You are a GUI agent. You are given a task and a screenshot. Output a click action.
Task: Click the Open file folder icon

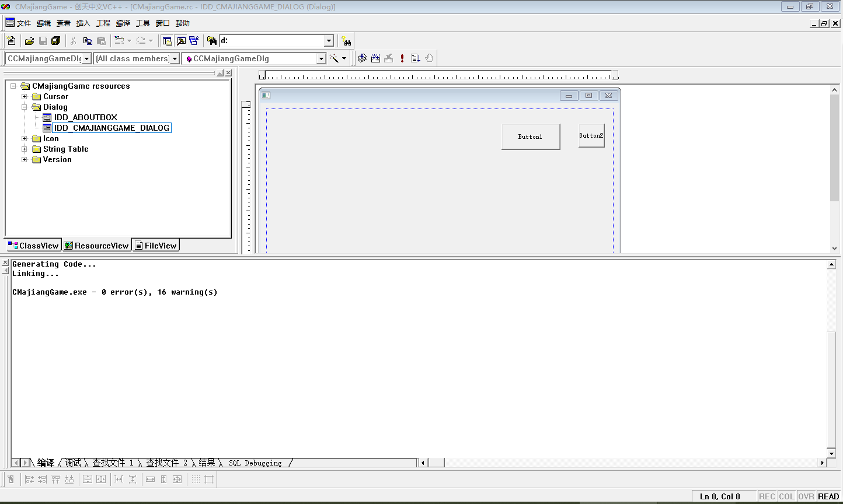pyautogui.click(x=29, y=41)
